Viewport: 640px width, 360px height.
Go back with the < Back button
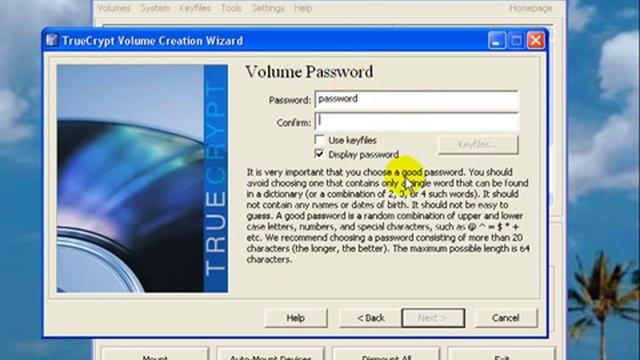pyautogui.click(x=371, y=318)
